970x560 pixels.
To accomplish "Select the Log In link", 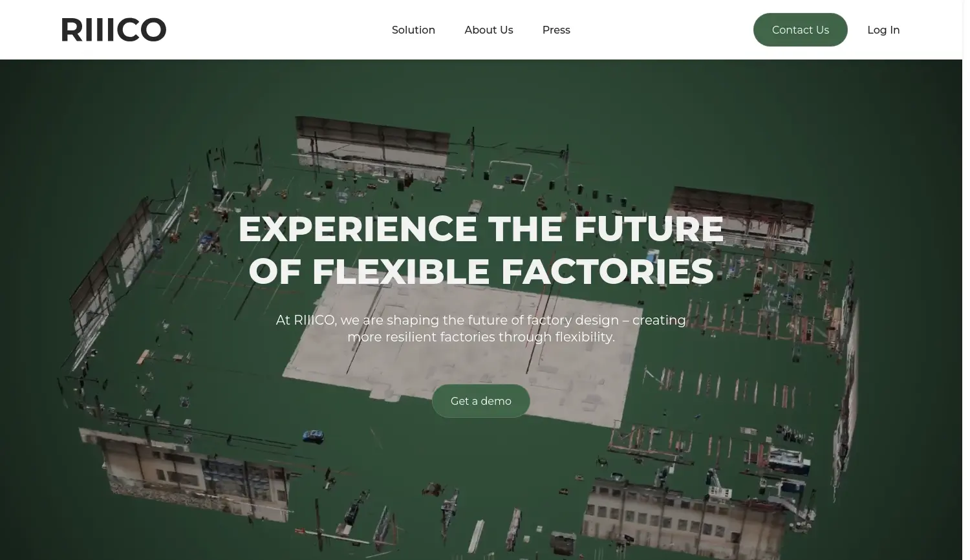I will (x=883, y=30).
